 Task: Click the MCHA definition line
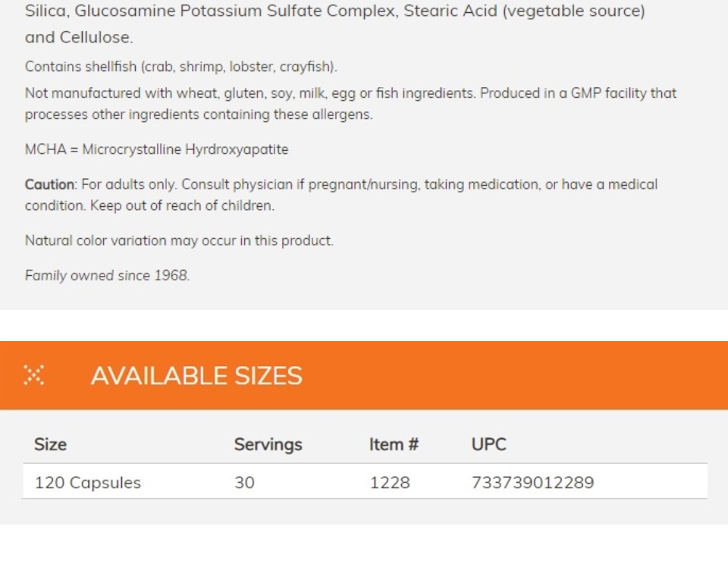point(156,149)
